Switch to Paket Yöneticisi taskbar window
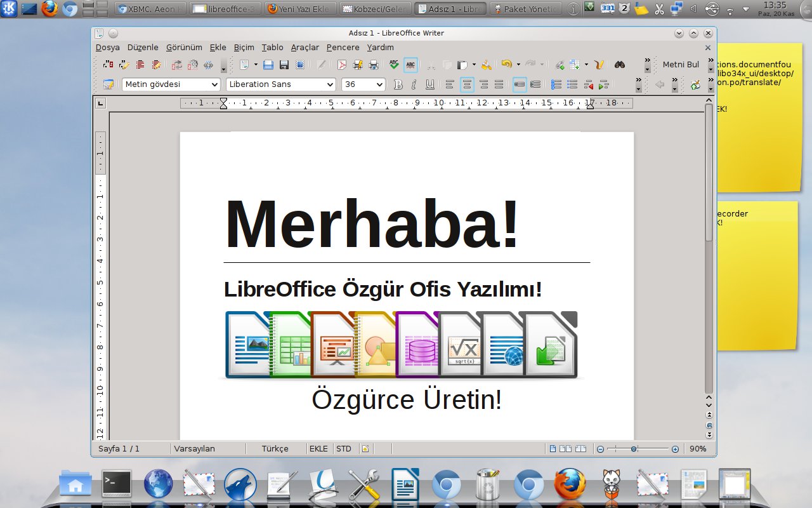 (526, 9)
